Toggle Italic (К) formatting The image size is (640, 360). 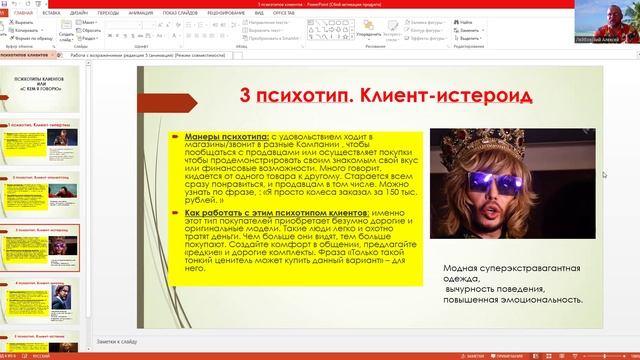118,36
